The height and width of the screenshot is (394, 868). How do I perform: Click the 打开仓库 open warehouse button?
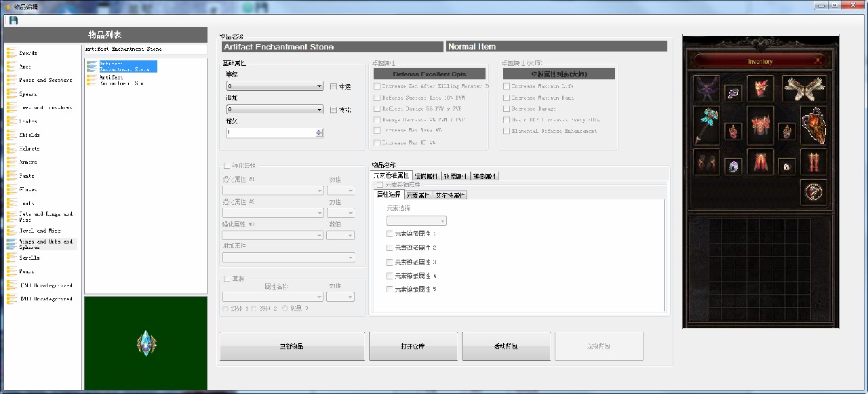pos(413,347)
